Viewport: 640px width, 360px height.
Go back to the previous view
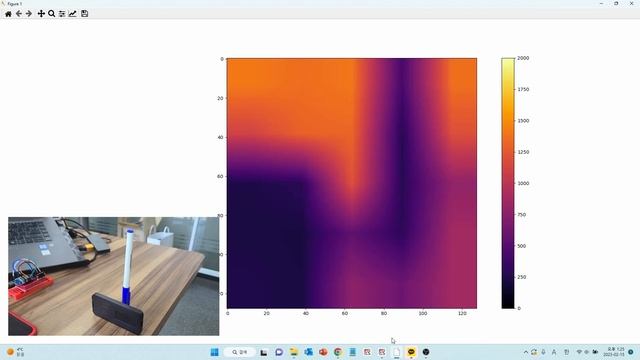point(19,13)
